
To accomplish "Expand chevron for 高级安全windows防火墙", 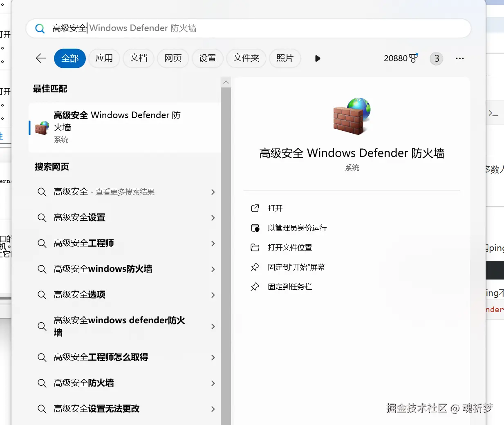I will 213,269.
